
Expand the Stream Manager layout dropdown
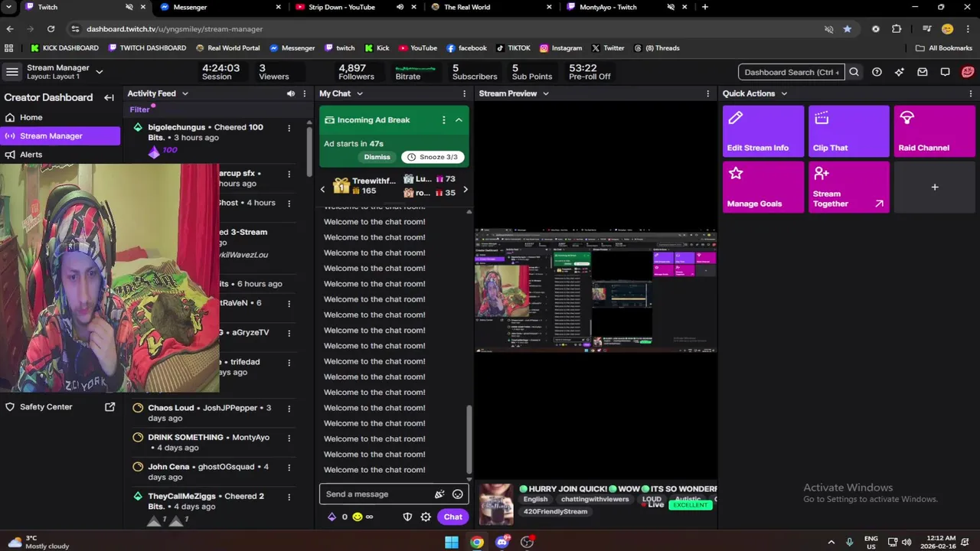click(99, 72)
